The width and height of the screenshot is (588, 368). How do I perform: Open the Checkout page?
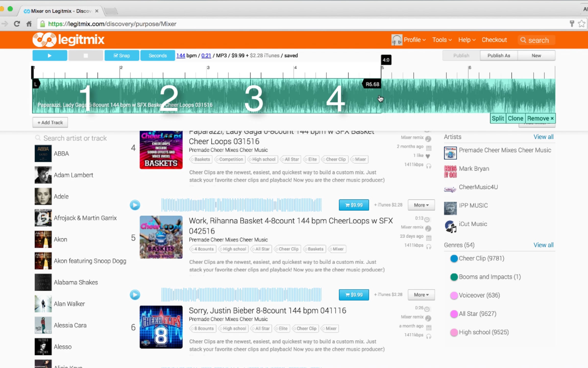point(494,40)
